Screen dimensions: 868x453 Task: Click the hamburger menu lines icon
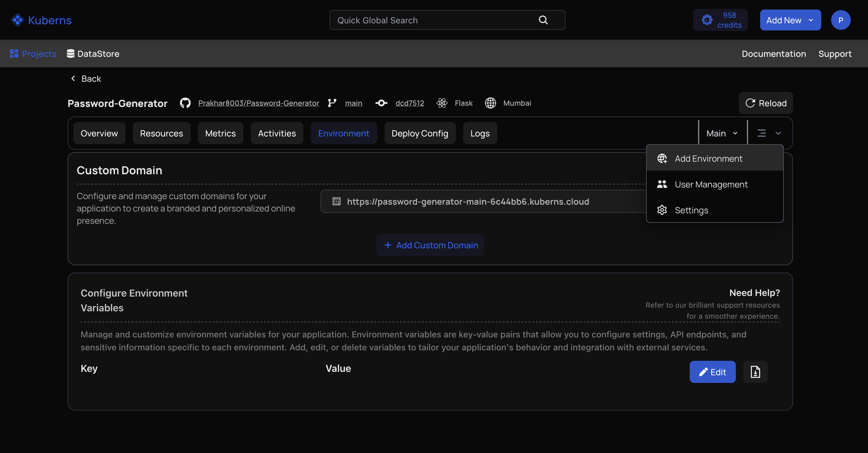click(x=762, y=133)
